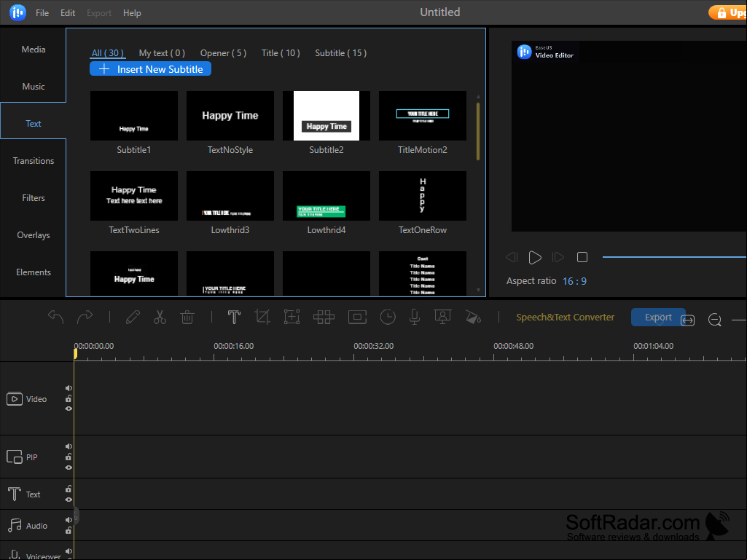The width and height of the screenshot is (747, 560).
Task: Click the Text track T icon
Action: pos(15,494)
